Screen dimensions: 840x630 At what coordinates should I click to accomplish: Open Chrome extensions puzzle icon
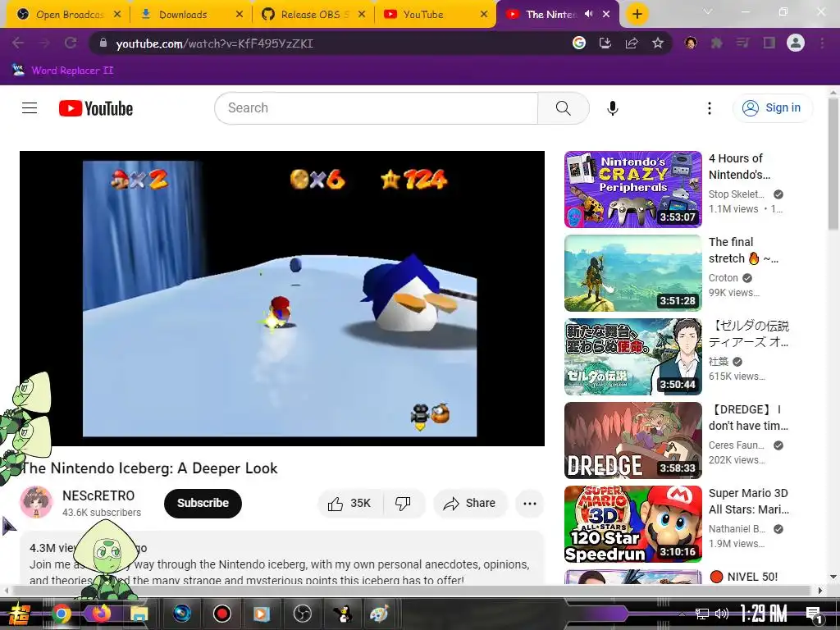pyautogui.click(x=716, y=43)
